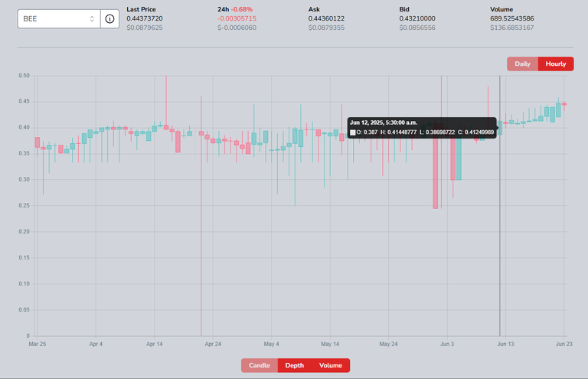This screenshot has height=379, width=588.
Task: Click the 24h change value -0.00305715
Action: [237, 18]
